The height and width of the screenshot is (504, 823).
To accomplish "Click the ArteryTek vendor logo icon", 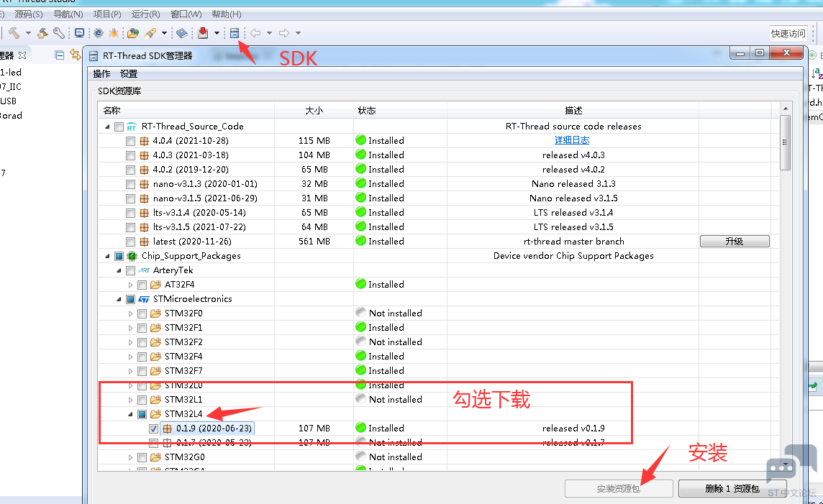I will [x=144, y=270].
